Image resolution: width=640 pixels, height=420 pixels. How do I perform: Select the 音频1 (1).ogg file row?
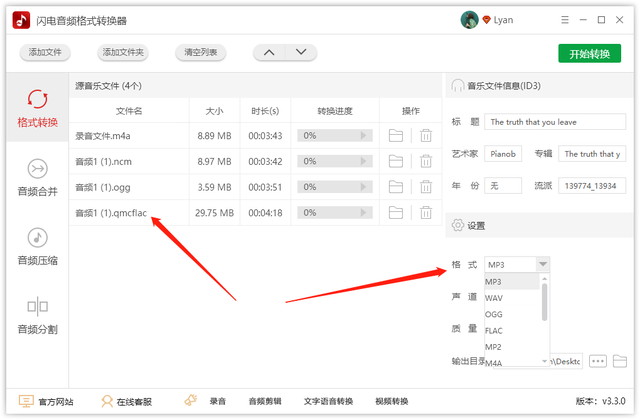pyautogui.click(x=255, y=187)
